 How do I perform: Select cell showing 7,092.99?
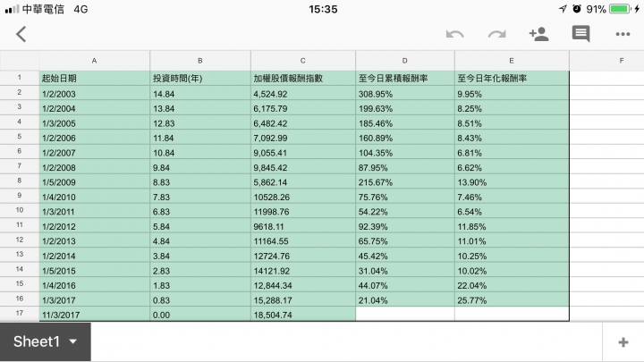tap(303, 138)
